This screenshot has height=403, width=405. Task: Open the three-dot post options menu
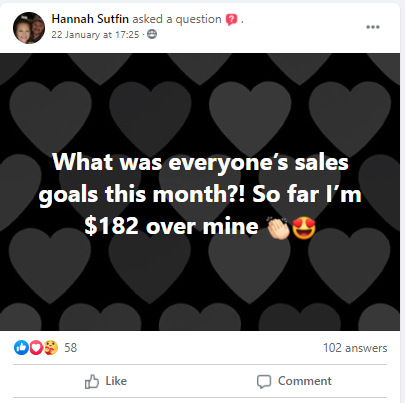(x=373, y=27)
